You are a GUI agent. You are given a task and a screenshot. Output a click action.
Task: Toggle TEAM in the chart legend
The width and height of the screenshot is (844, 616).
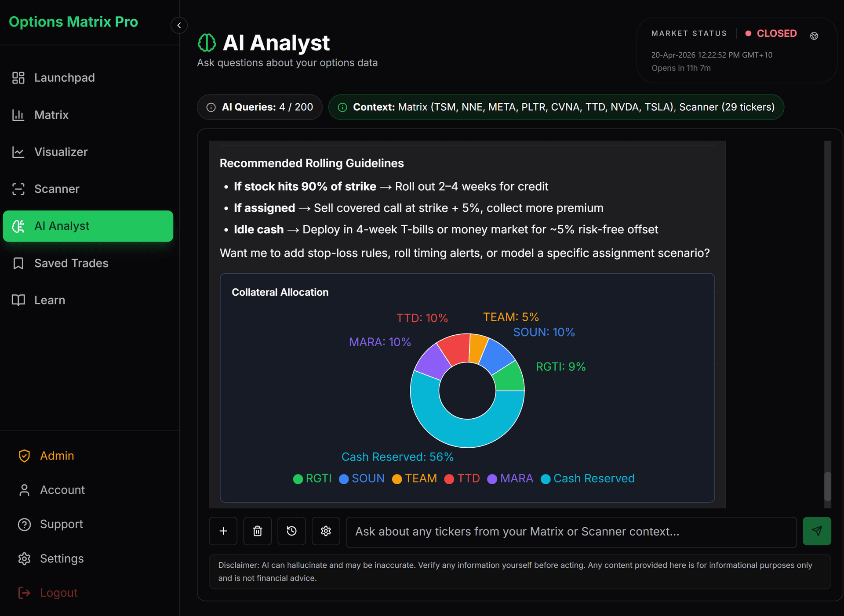(x=415, y=478)
